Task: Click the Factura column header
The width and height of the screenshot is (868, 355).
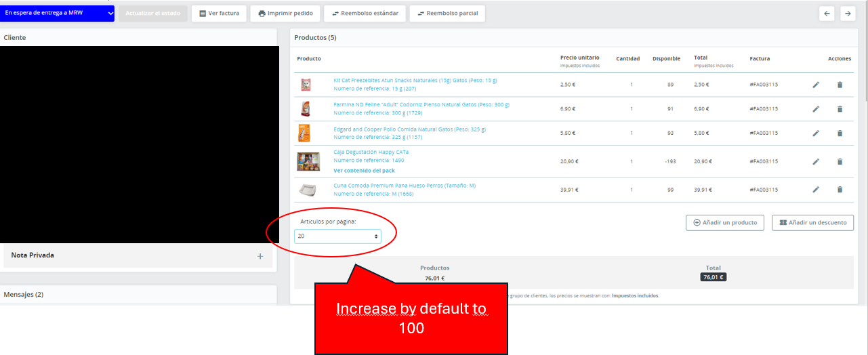Action: click(x=760, y=59)
